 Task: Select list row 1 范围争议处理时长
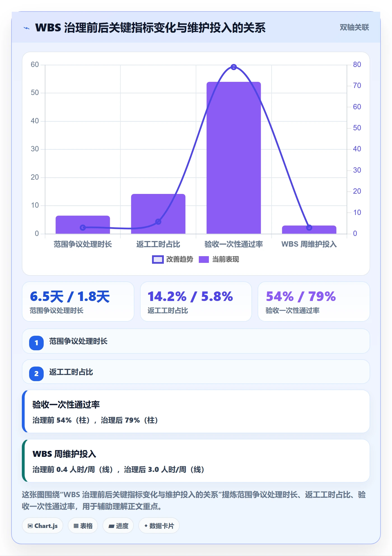[196, 341]
